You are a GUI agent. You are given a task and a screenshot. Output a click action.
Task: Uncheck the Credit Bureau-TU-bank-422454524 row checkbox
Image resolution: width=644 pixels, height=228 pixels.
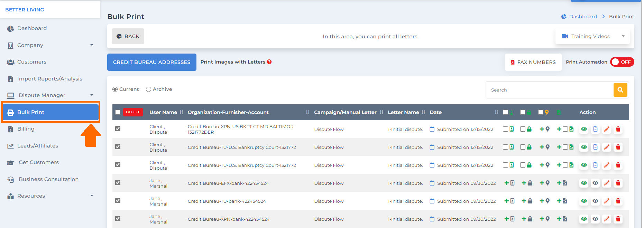point(118,201)
